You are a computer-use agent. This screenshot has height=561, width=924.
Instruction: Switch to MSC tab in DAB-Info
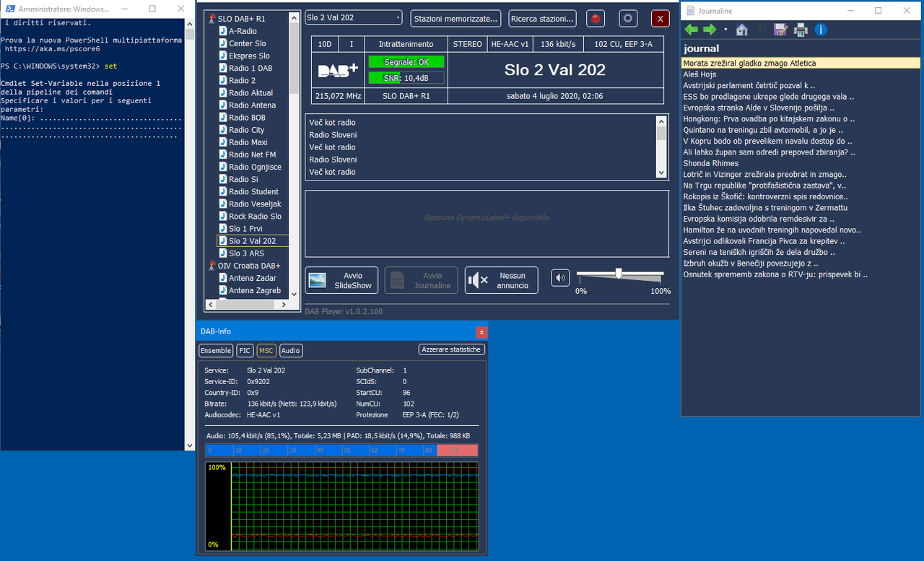tap(266, 350)
